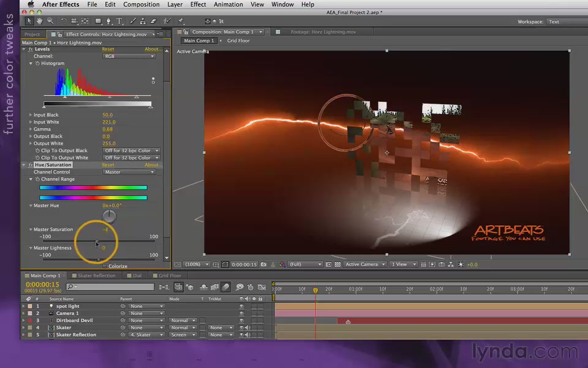Click the Reset Exposure icon in viewer
This screenshot has width=588, height=368.
pos(461,264)
